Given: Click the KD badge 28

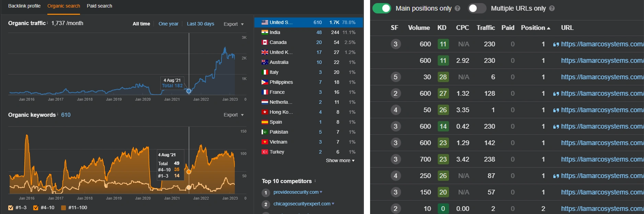Looking at the screenshot, I should click(x=443, y=77).
